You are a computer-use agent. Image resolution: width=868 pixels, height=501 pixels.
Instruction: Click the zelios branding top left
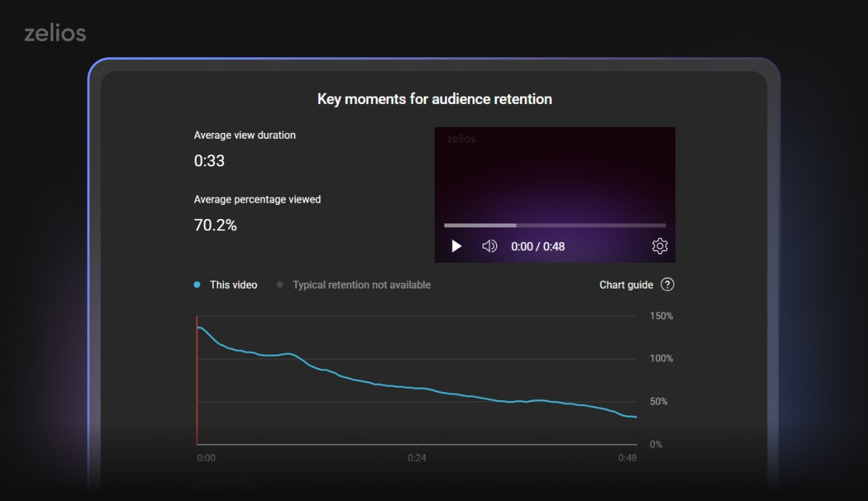pyautogui.click(x=56, y=32)
